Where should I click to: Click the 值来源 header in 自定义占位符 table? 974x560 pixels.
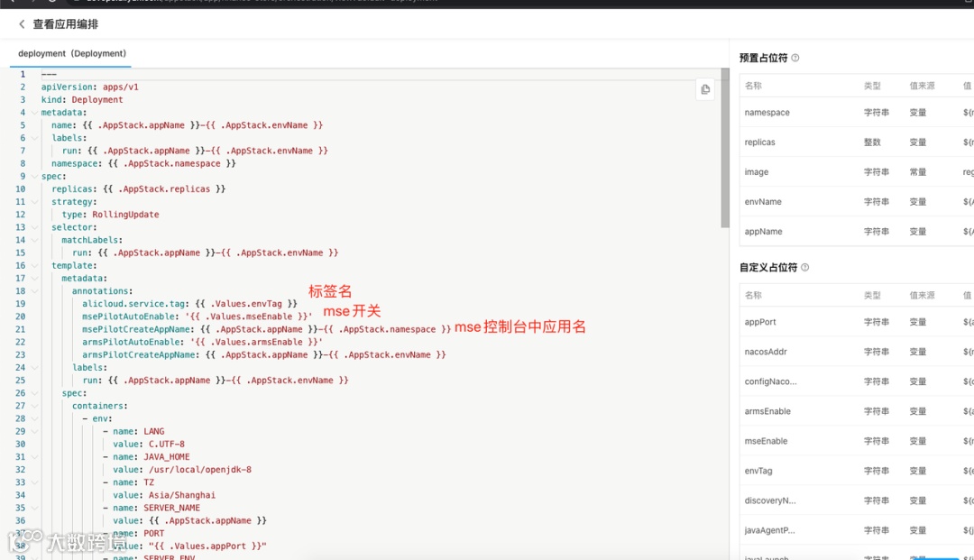click(x=922, y=296)
